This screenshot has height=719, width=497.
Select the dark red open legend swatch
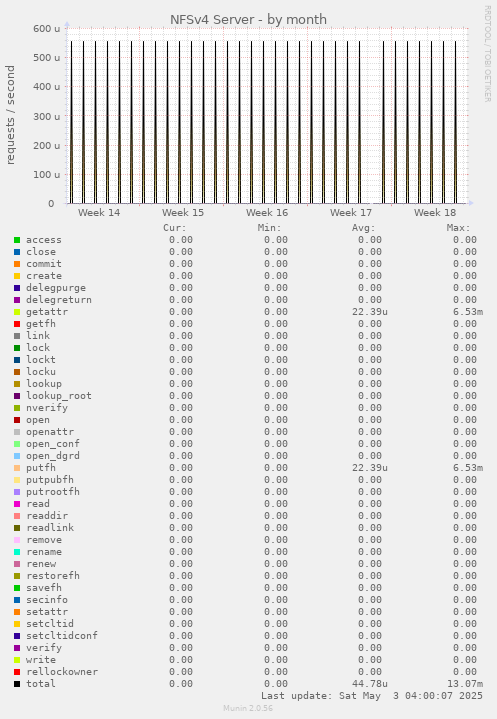click(x=17, y=420)
